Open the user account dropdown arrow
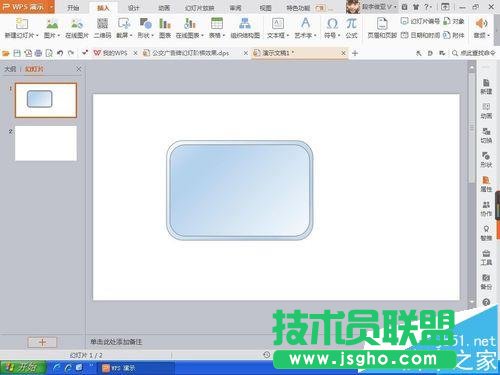 [x=395, y=7]
